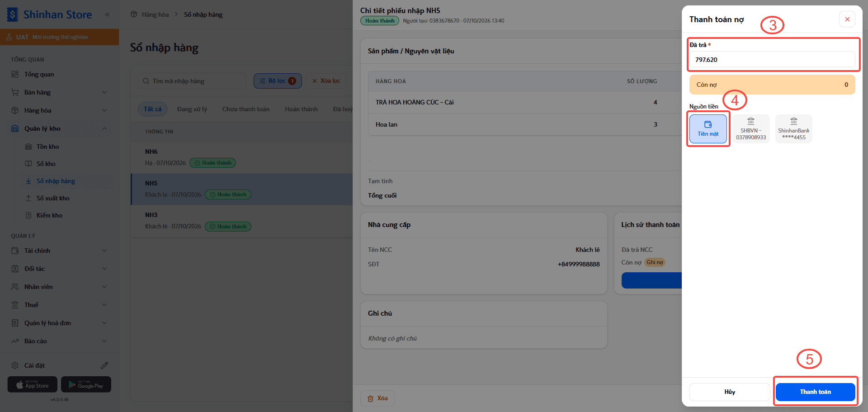This screenshot has width=868, height=412.
Task: Close the Thanh toán nợ dialog
Action: click(847, 19)
